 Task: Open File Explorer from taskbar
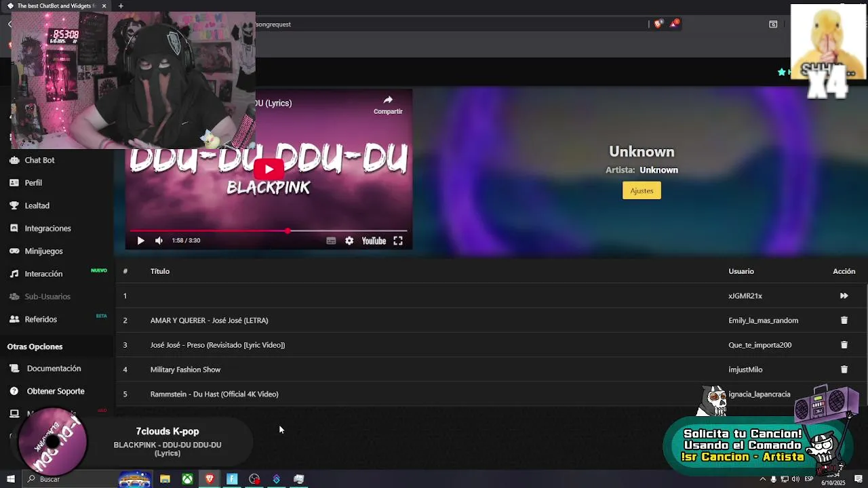click(165, 479)
